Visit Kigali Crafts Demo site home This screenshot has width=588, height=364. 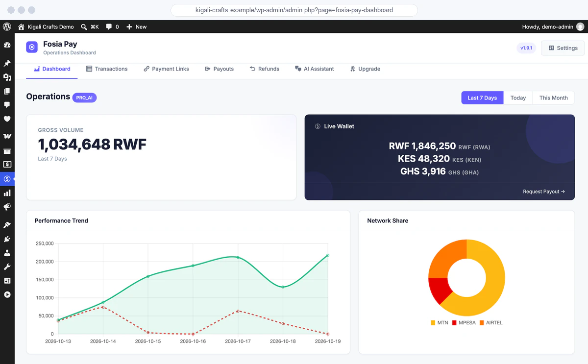pyautogui.click(x=46, y=26)
